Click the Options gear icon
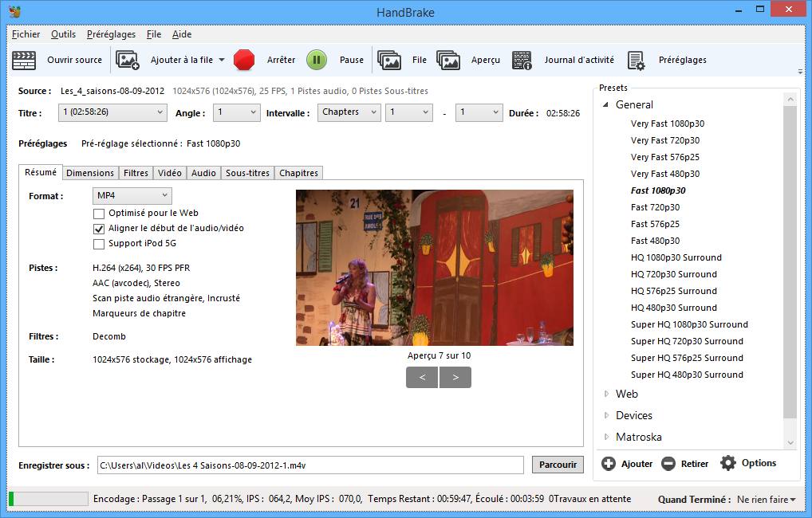Image resolution: width=812 pixels, height=518 pixels. pos(728,463)
